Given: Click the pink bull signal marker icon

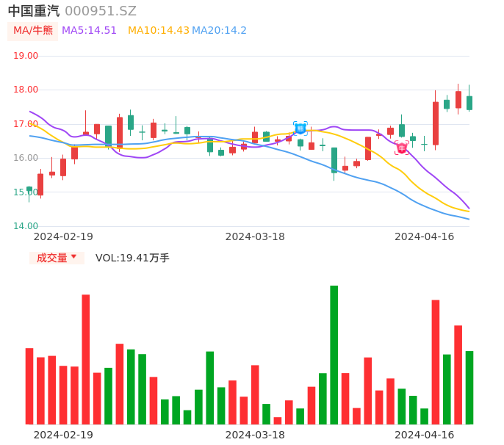Looking at the screenshot, I should tap(401, 148).
